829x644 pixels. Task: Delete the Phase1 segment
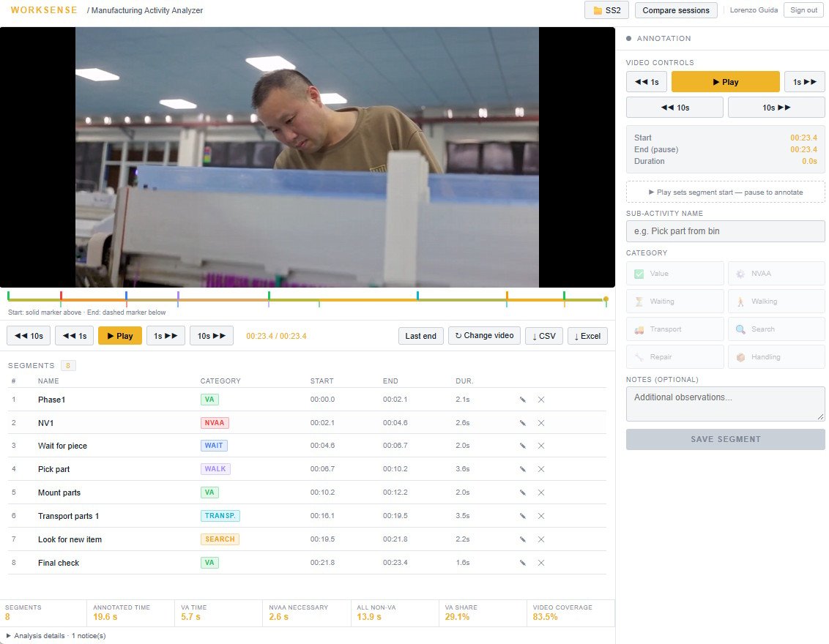click(541, 400)
